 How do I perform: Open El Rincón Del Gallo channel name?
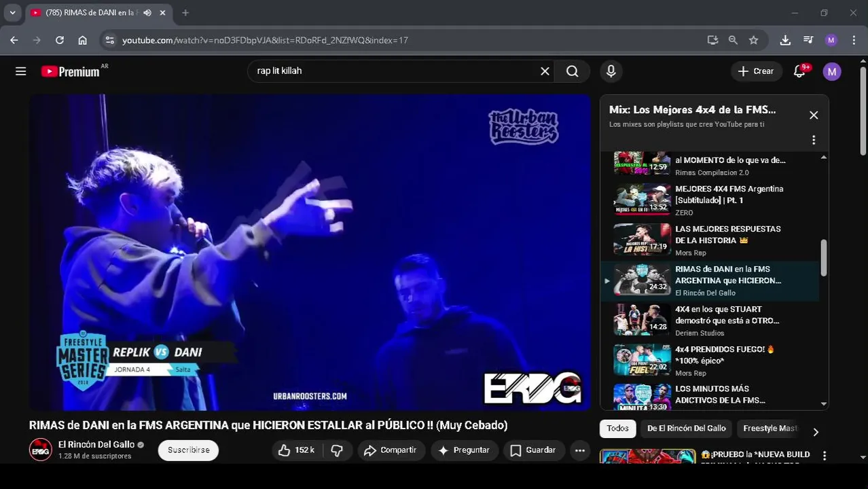pyautogui.click(x=96, y=445)
